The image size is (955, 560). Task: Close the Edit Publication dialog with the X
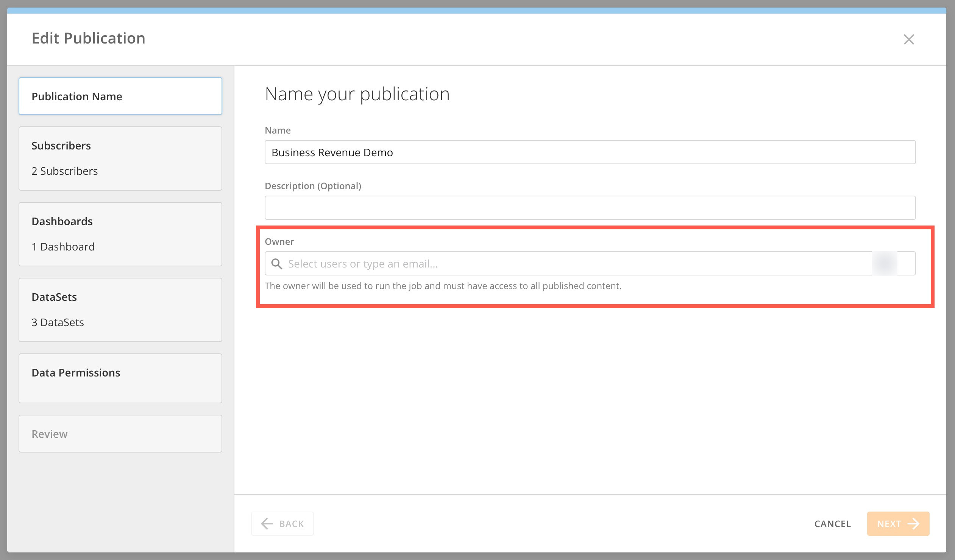tap(909, 39)
